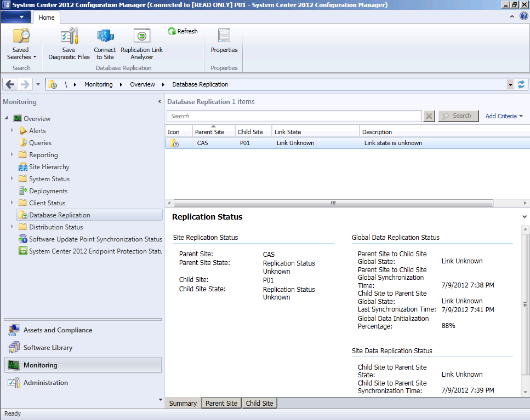Select the Home ribbon tab

point(46,18)
